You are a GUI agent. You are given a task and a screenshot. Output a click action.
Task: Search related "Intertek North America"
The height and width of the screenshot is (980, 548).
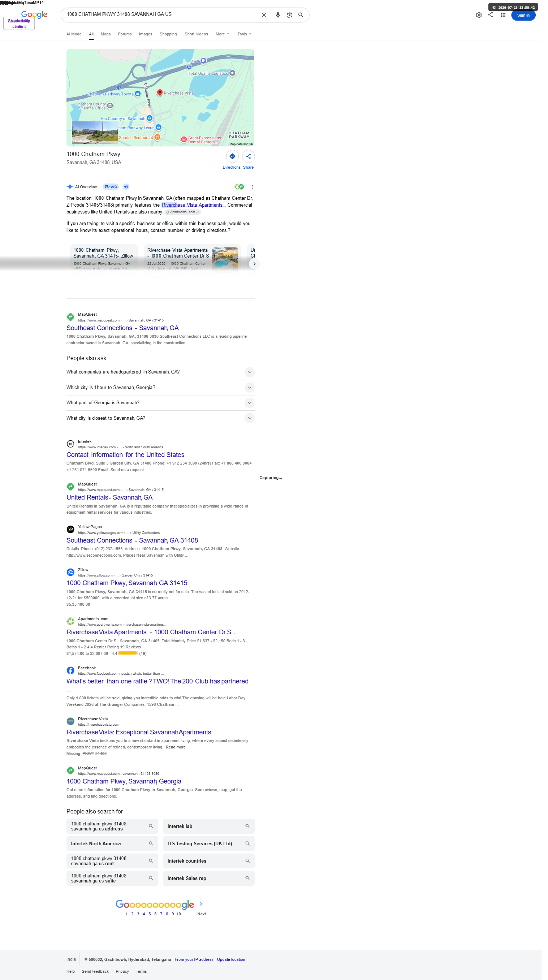pos(113,844)
